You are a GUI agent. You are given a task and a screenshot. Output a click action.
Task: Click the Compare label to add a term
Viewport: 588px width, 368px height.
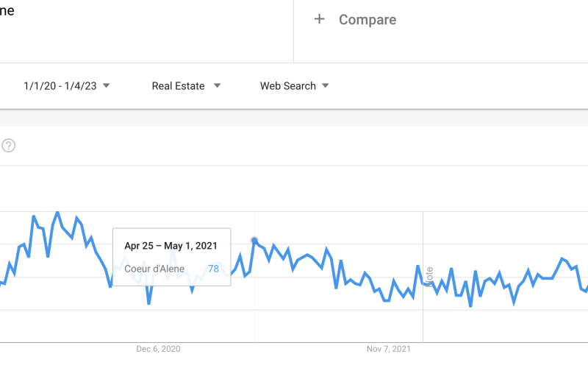tap(367, 20)
